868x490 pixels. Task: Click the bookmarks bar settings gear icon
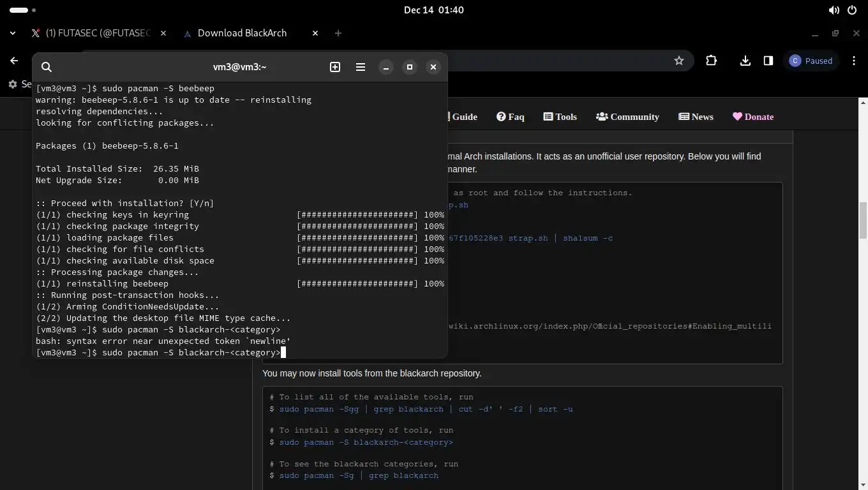[x=13, y=84]
